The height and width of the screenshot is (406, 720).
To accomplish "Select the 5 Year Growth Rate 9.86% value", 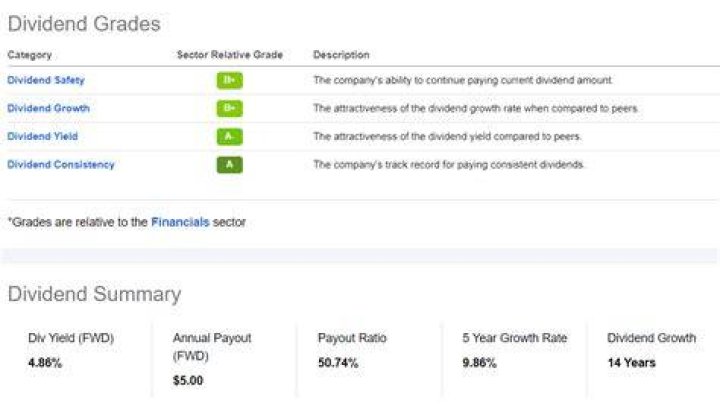I will pos(479,363).
